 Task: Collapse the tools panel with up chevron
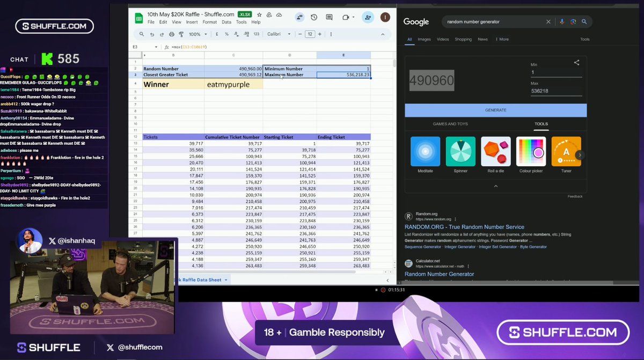(495, 186)
